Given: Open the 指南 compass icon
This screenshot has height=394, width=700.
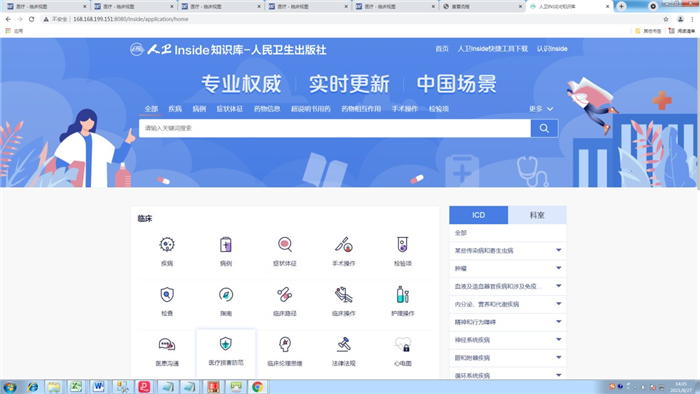Looking at the screenshot, I should [226, 295].
